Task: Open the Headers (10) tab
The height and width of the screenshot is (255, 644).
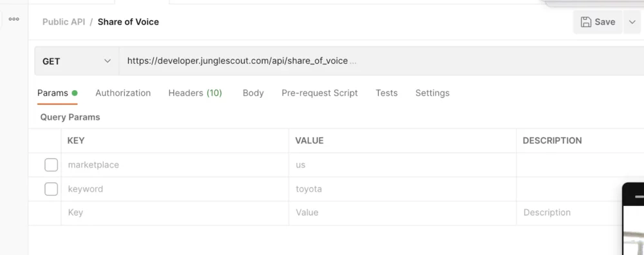Action: [x=195, y=93]
